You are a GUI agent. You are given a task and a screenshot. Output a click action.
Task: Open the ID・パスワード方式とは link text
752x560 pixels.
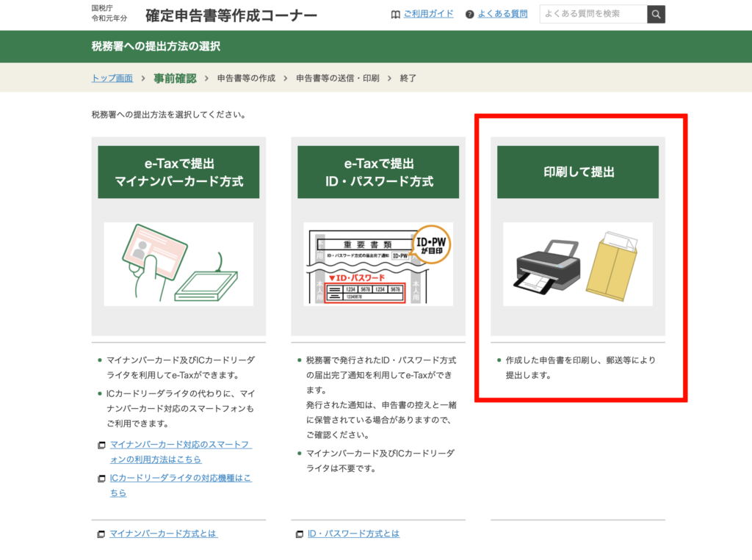353,534
